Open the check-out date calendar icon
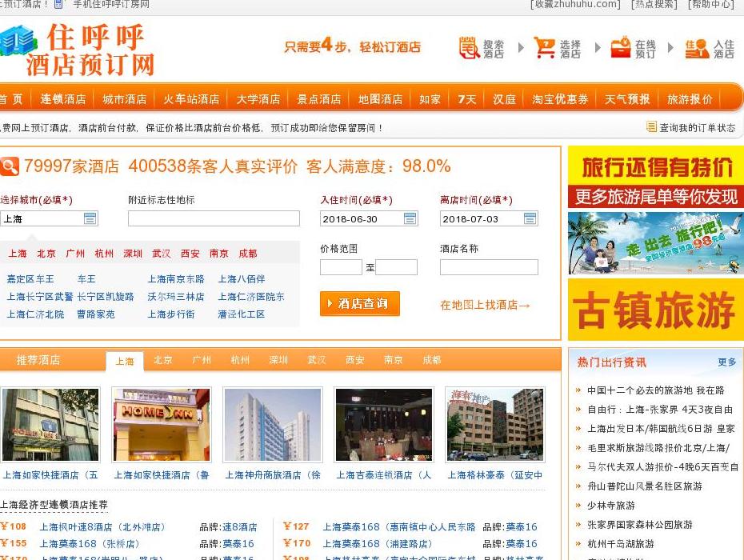Viewport: 744px width, 560px height. (x=530, y=218)
